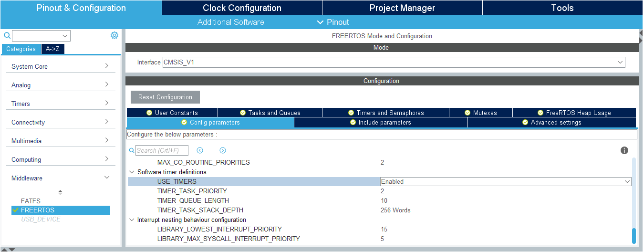
Task: Switch to Project Manager tab
Action: coord(402,8)
